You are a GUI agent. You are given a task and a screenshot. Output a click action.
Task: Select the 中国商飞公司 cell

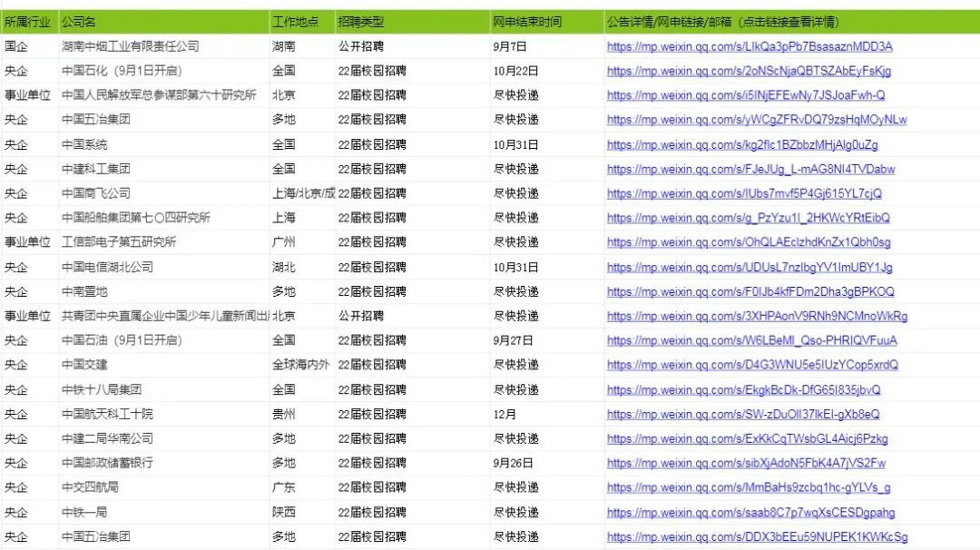click(163, 193)
